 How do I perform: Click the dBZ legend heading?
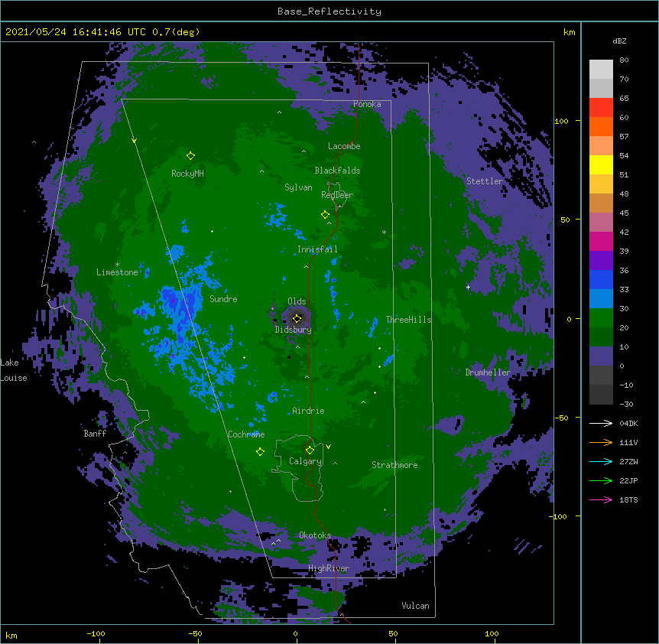619,41
